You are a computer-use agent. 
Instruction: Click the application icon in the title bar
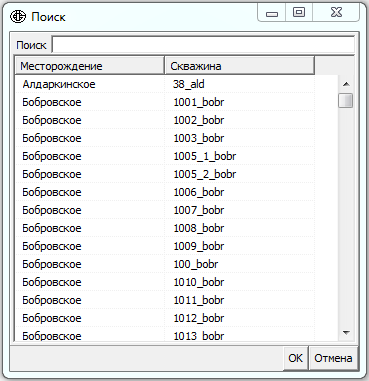pyautogui.click(x=18, y=16)
